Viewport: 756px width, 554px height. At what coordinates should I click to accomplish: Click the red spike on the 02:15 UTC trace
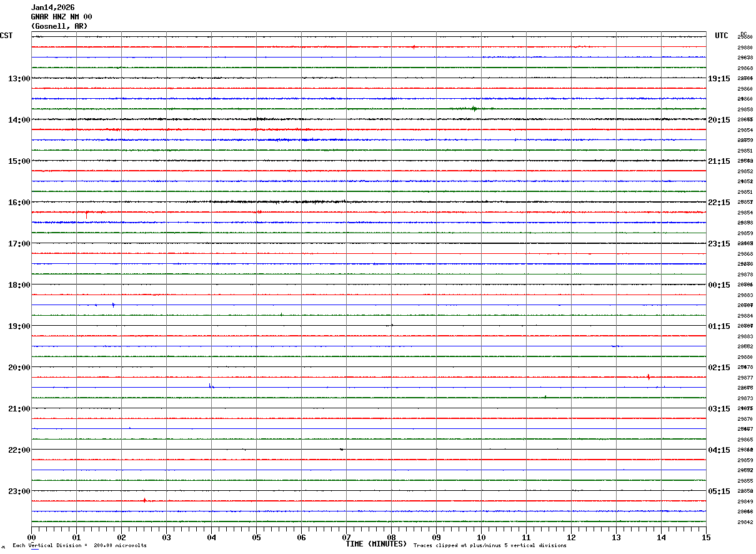pos(649,376)
